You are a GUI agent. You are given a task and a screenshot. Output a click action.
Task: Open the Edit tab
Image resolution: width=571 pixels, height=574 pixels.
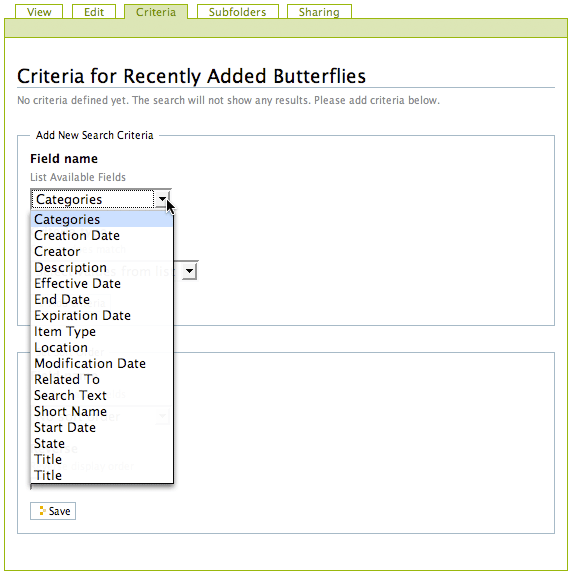(94, 12)
